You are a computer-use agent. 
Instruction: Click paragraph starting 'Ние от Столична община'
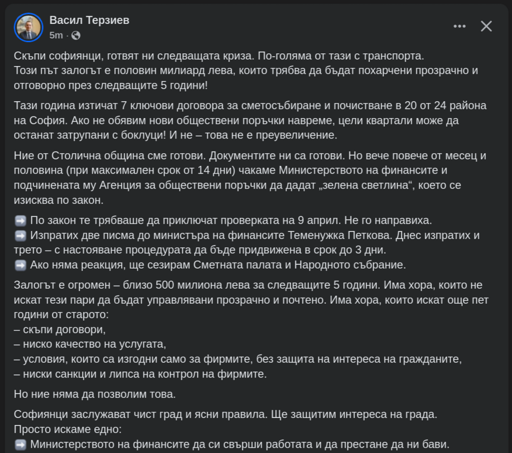[x=250, y=178]
